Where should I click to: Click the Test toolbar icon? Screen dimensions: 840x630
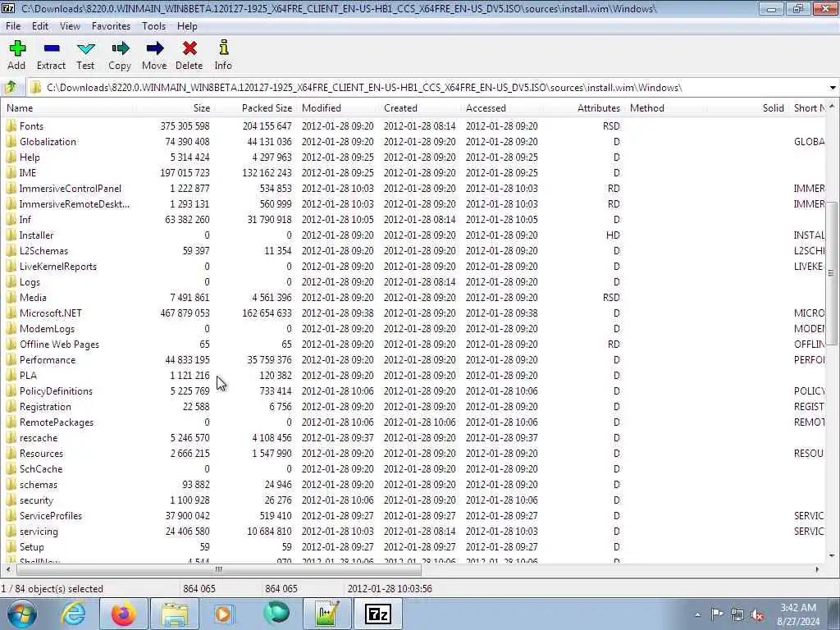(x=85, y=48)
